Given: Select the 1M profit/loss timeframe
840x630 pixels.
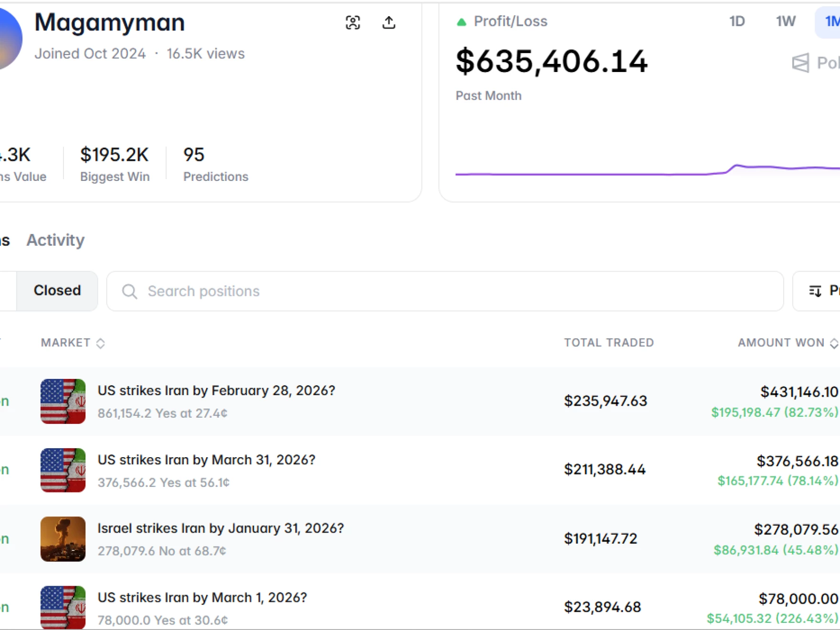Looking at the screenshot, I should (829, 21).
